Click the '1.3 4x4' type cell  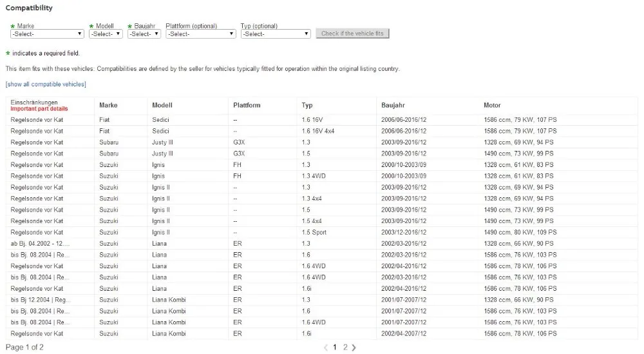coord(312,199)
